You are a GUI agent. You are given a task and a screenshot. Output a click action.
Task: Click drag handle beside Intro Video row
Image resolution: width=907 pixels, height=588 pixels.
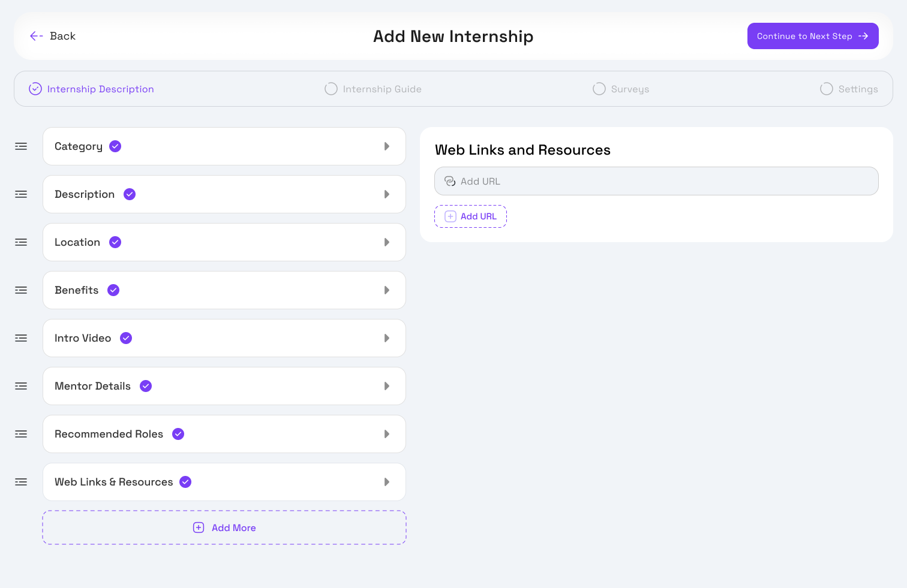21,338
